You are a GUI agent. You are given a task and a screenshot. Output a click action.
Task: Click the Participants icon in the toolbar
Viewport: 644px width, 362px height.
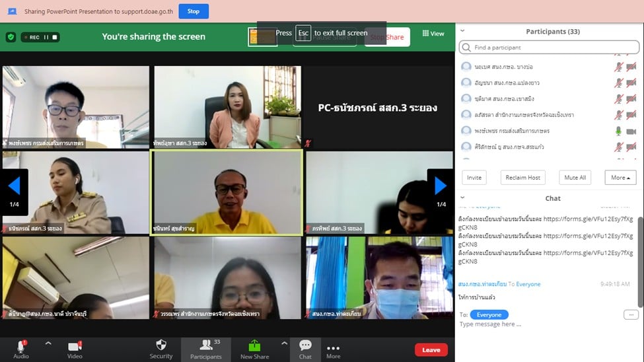(206, 348)
